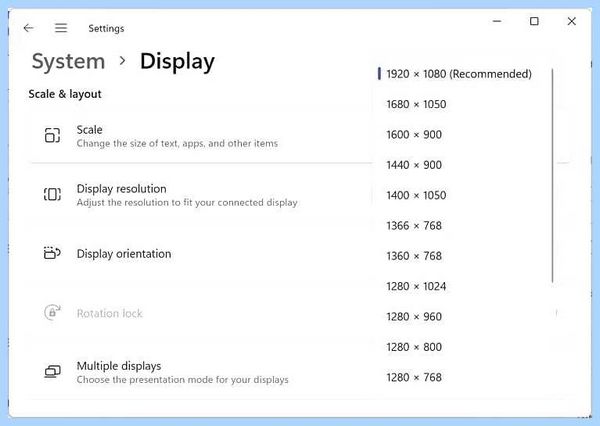Click the Scale & layout heading
Image resolution: width=600 pixels, height=426 pixels.
(65, 94)
